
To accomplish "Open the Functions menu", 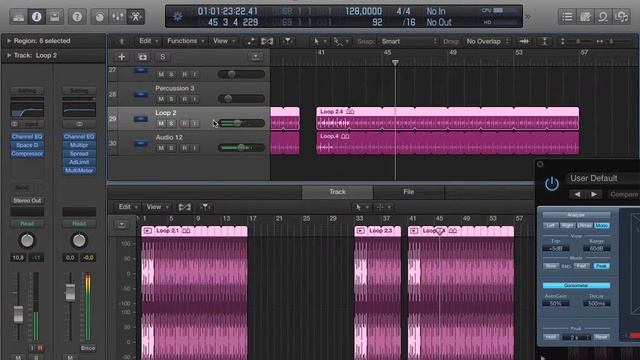I will pyautogui.click(x=185, y=41).
